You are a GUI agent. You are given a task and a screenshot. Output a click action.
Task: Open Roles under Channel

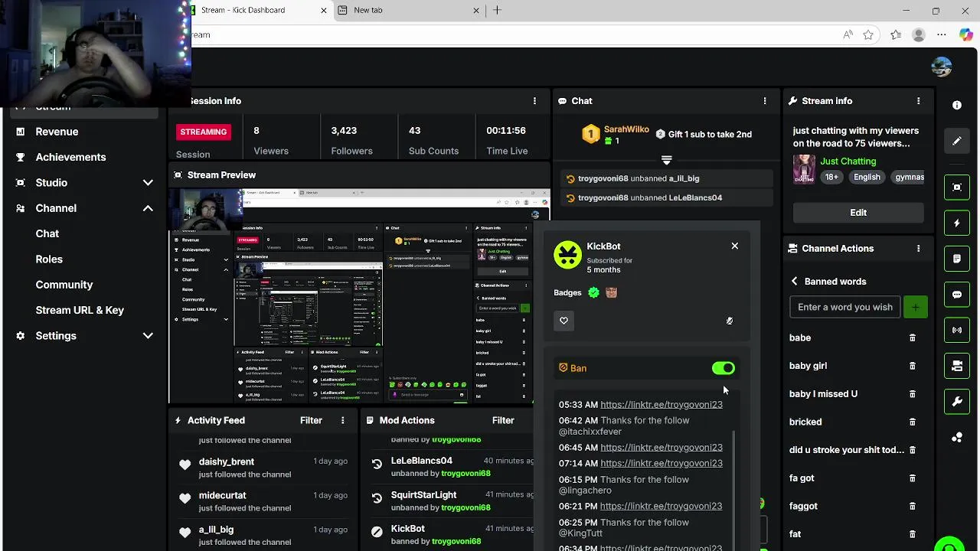click(x=49, y=259)
